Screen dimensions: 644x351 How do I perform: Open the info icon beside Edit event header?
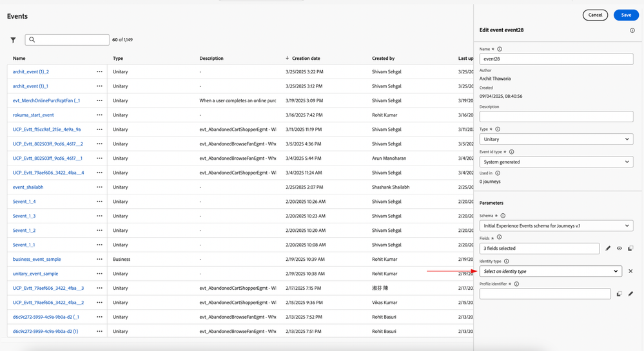[x=632, y=30]
